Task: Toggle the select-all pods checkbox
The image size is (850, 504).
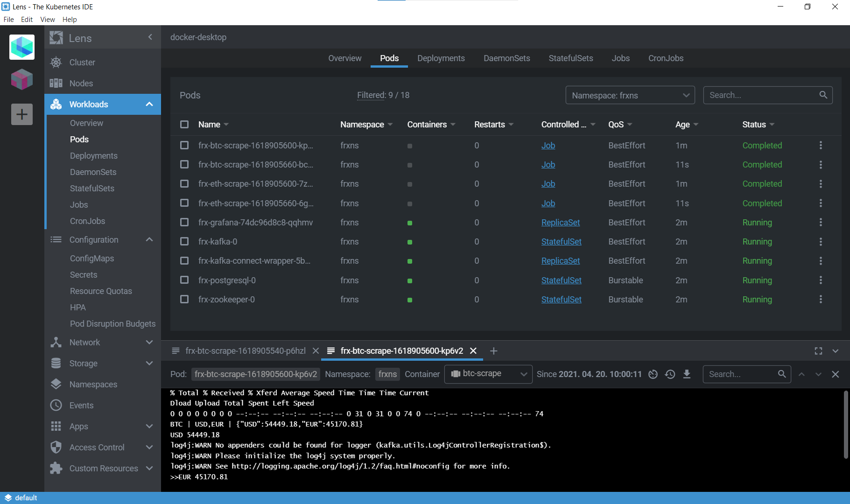Action: [x=184, y=124]
